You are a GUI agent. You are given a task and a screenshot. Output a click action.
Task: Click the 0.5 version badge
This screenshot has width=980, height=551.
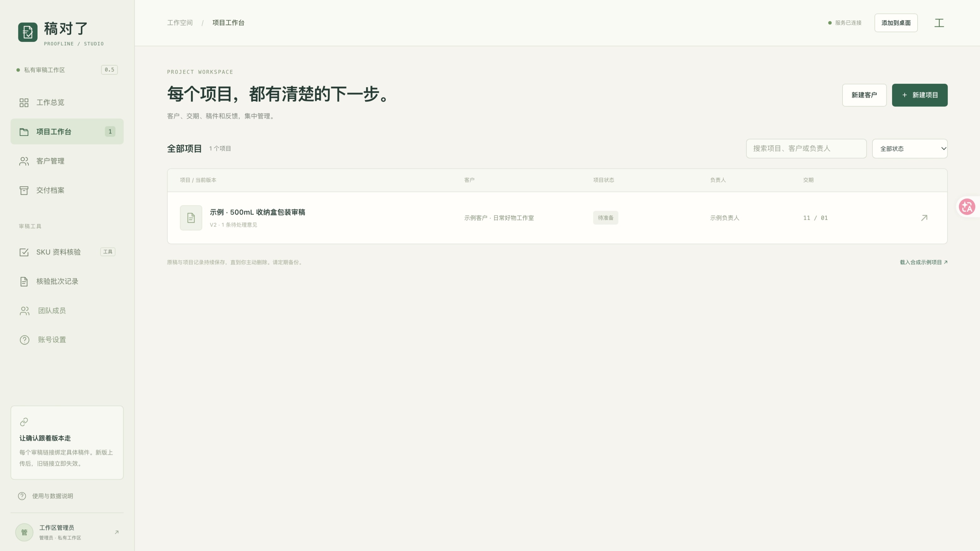tap(109, 70)
